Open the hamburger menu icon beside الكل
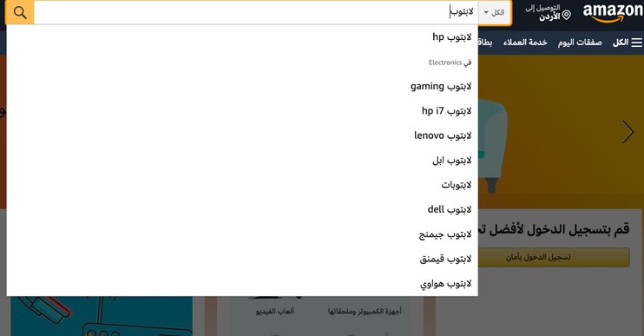Viewport: 644px width, 336px height. click(636, 43)
